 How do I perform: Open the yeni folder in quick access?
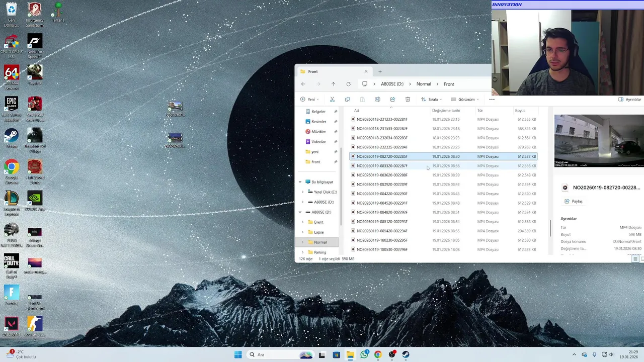tap(314, 152)
